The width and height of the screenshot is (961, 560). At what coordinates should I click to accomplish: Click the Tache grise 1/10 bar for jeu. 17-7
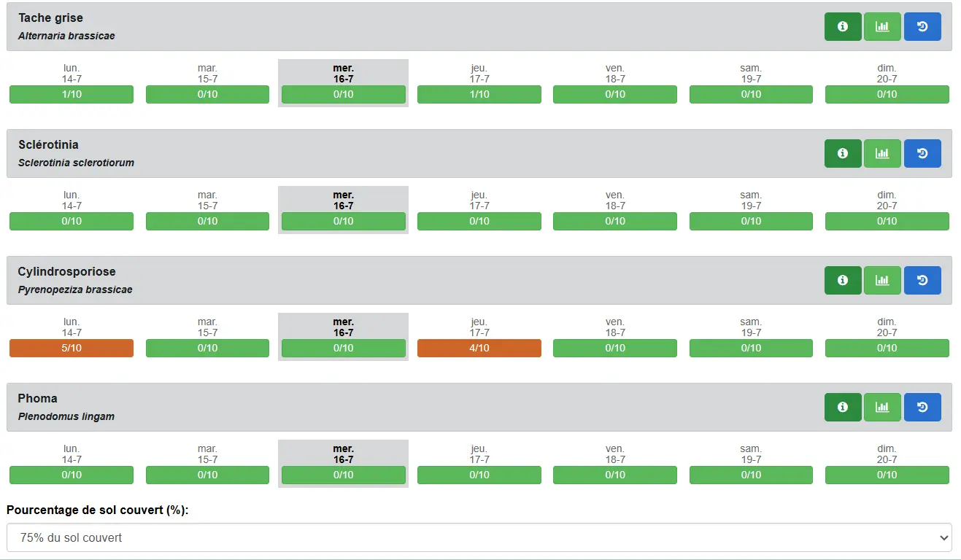point(479,95)
